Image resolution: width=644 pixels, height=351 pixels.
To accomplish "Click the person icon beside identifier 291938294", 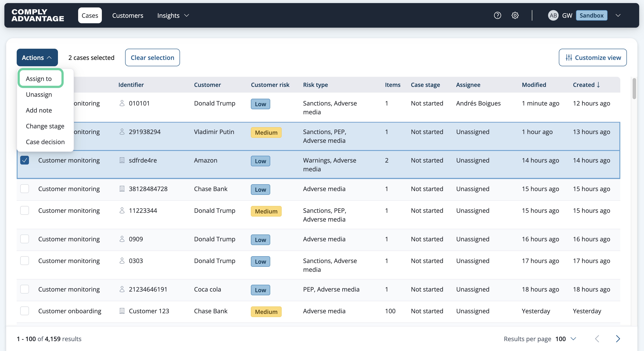I will tap(122, 132).
